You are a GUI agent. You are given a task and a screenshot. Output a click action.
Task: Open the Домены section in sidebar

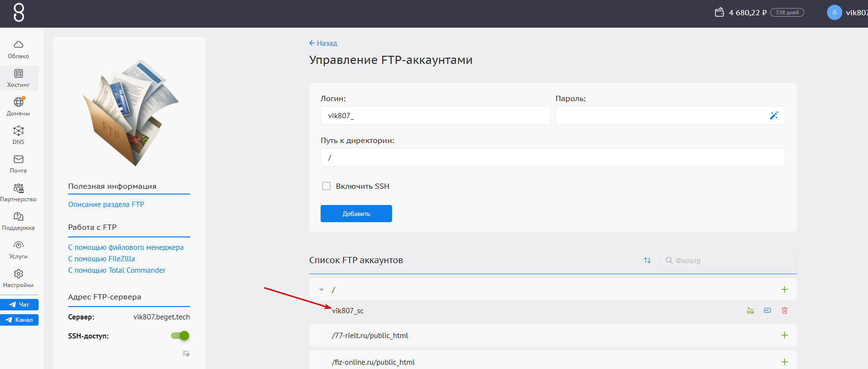coord(19,107)
